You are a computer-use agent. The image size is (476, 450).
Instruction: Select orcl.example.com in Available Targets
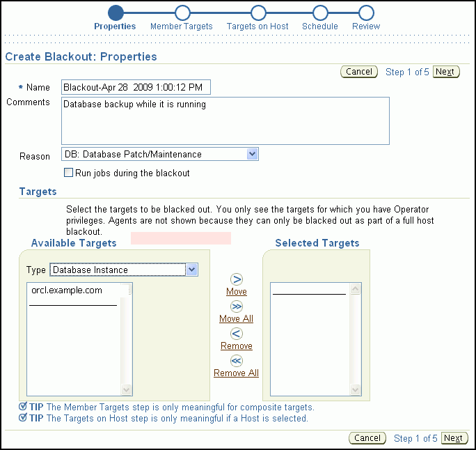point(67,290)
